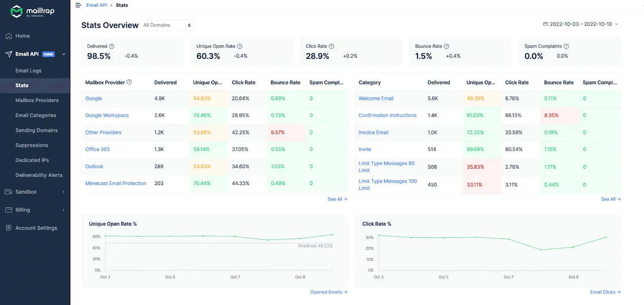Expand the Sandbox submenu arrow

coord(64,192)
